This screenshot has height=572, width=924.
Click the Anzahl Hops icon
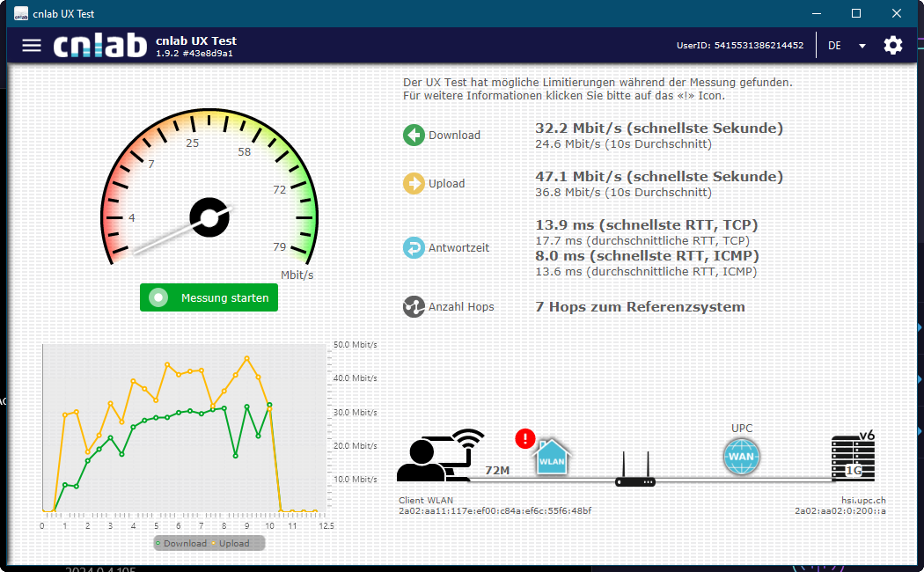414,307
